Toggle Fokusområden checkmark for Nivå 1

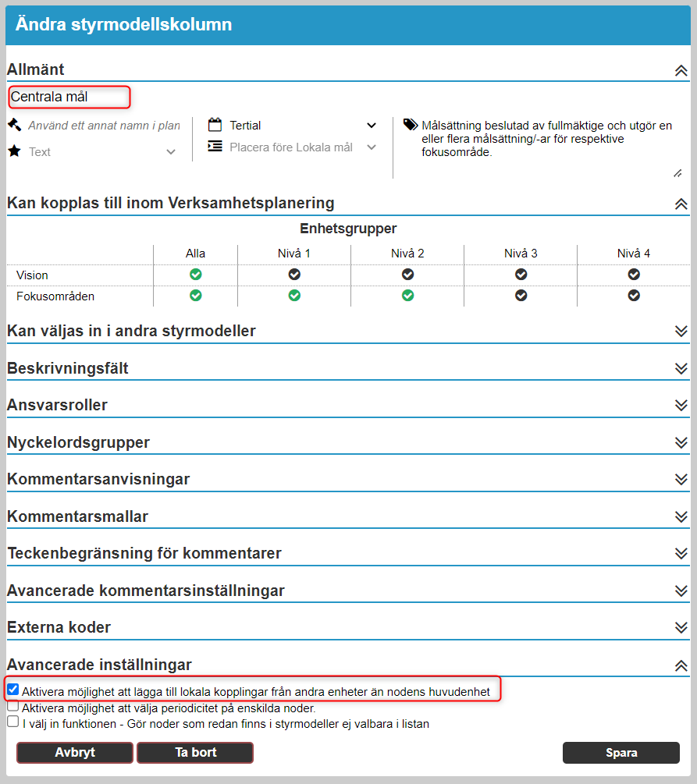[294, 296]
